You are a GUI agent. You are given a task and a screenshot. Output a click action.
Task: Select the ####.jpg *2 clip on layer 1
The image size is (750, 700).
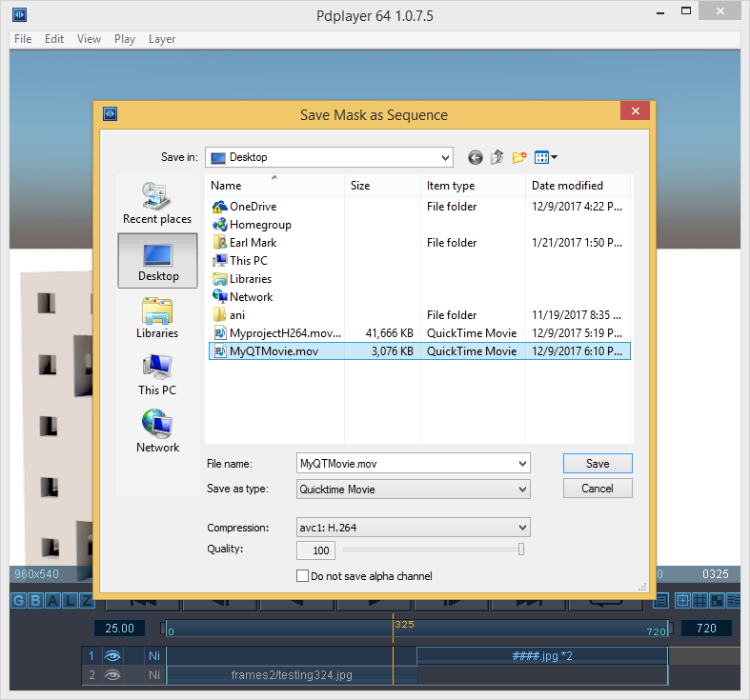[542, 655]
